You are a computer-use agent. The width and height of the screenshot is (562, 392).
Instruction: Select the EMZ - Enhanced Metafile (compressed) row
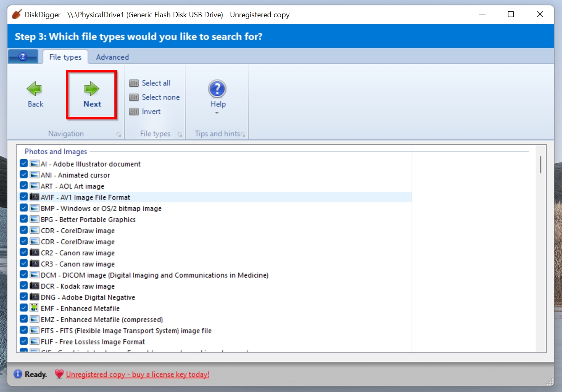216,319
